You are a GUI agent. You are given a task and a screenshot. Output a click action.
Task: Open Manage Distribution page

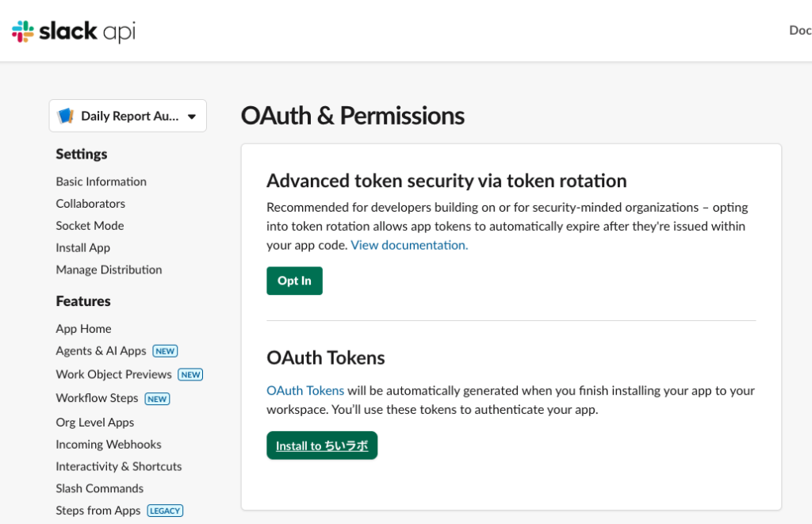pos(109,270)
